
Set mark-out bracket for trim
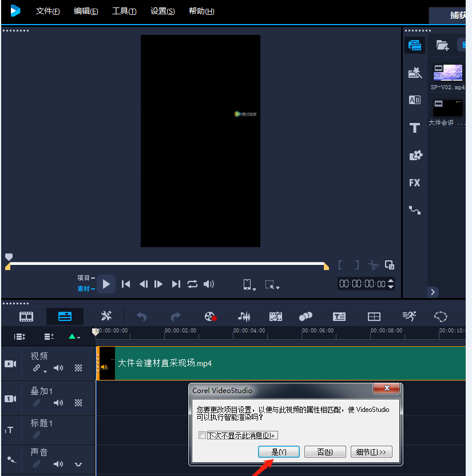click(357, 265)
